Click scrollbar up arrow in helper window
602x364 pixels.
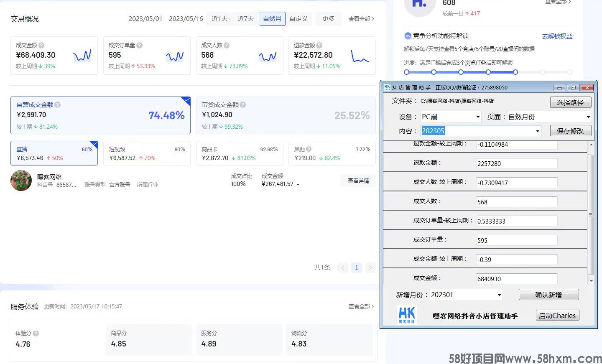(591, 145)
